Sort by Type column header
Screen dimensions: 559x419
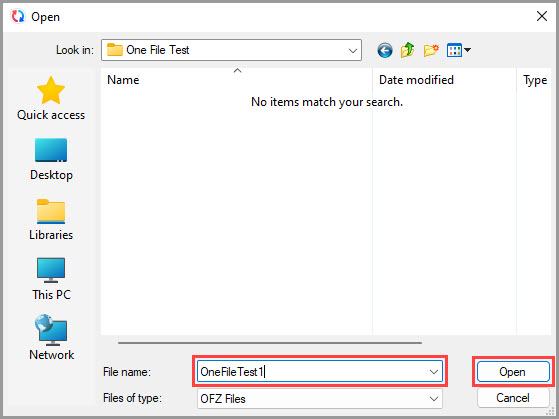pos(534,80)
